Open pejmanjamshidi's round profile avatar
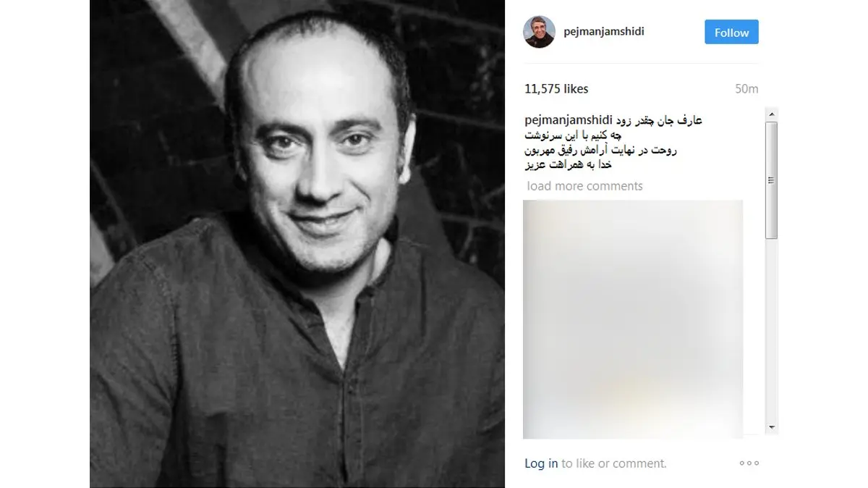The image size is (868, 488). point(539,32)
